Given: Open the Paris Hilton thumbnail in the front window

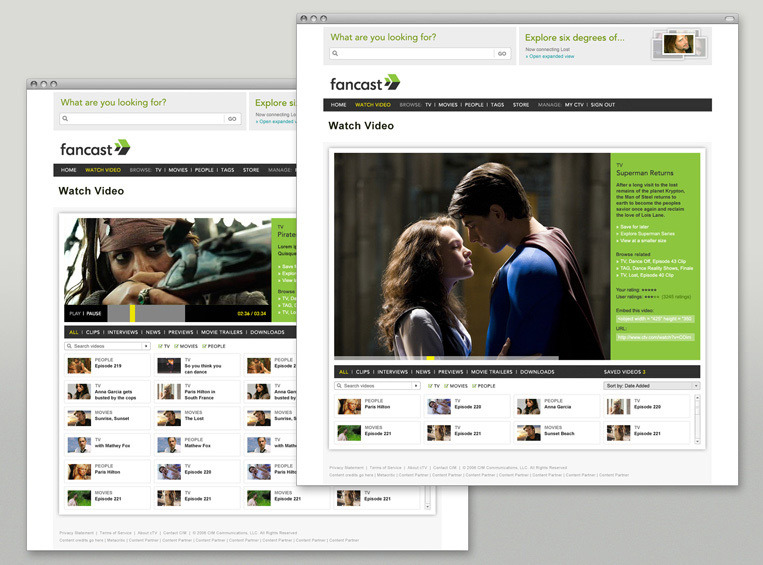Looking at the screenshot, I should pos(349,406).
